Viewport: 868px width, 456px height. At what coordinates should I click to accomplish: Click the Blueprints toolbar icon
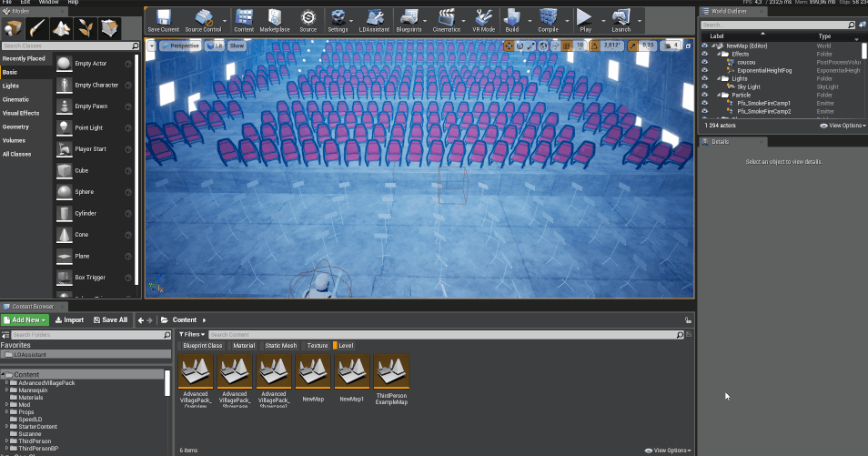[409, 21]
